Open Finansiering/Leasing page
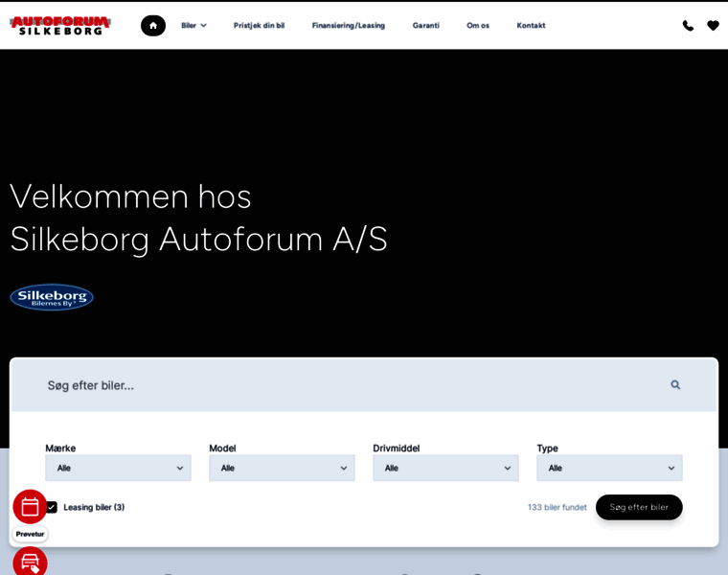This screenshot has width=728, height=575. point(349,26)
